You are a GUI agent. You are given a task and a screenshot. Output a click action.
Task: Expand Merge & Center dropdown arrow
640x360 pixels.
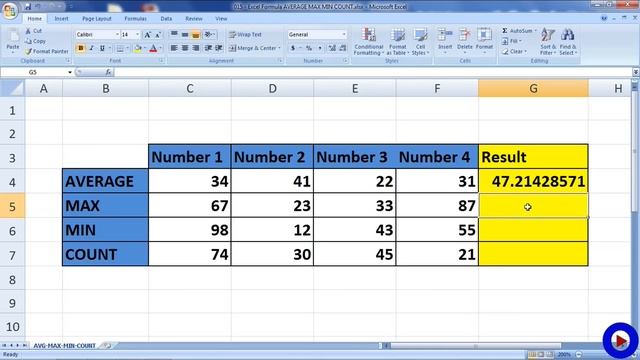point(280,48)
